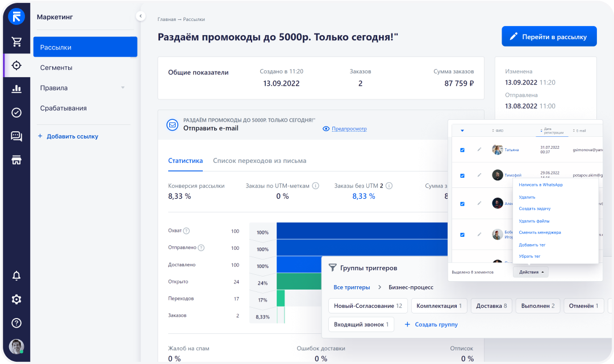Viewport: 614px width, 364px height.
Task: Click the Перейти в рассылку button
Action: tap(549, 36)
